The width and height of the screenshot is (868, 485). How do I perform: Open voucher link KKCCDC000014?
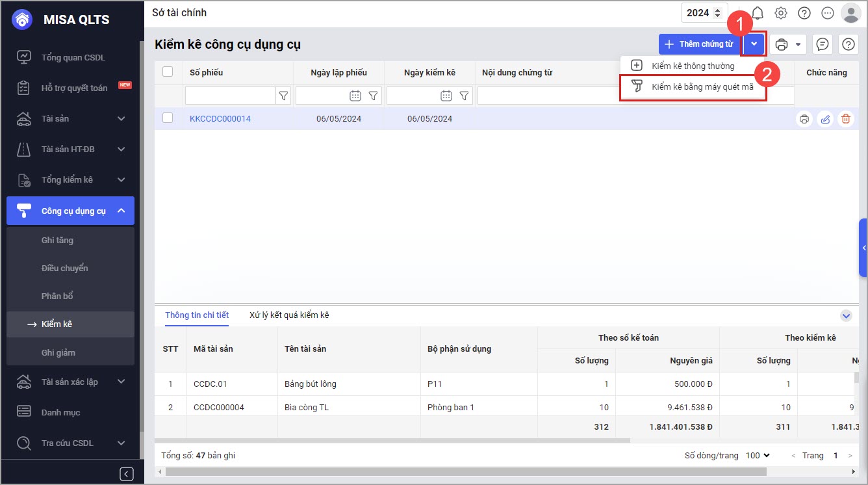(x=220, y=119)
